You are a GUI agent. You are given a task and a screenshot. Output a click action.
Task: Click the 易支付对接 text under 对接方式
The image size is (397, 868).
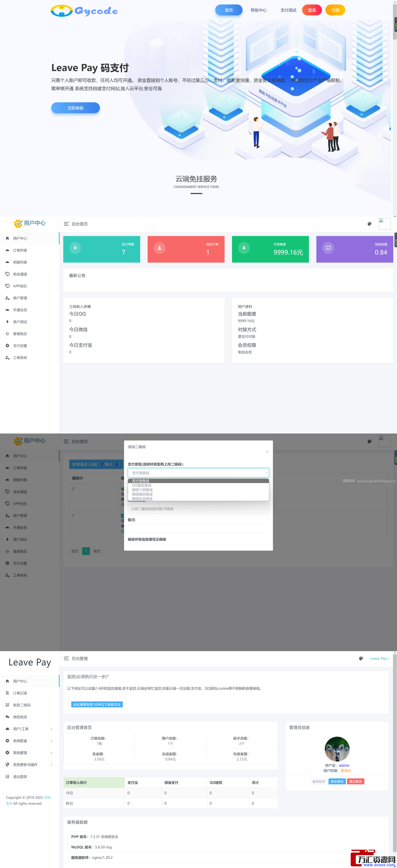click(x=247, y=337)
